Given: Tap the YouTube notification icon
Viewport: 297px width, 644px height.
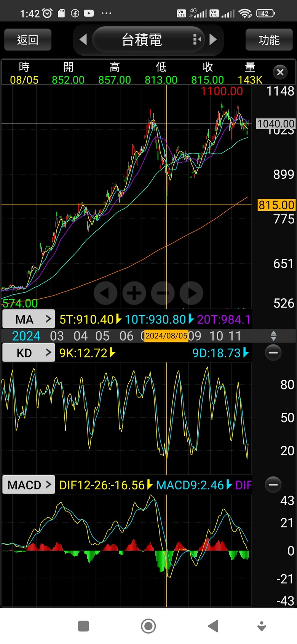Looking at the screenshot, I should 89,13.
